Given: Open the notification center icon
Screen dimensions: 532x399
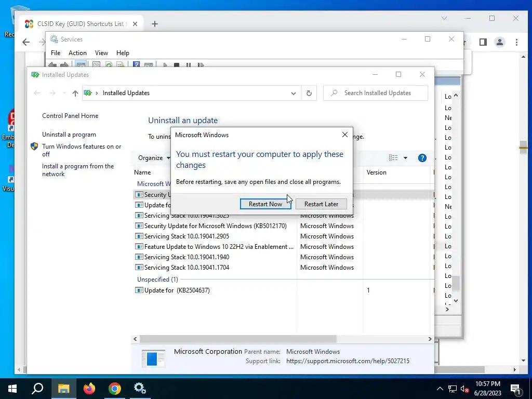Looking at the screenshot, I should [516, 389].
